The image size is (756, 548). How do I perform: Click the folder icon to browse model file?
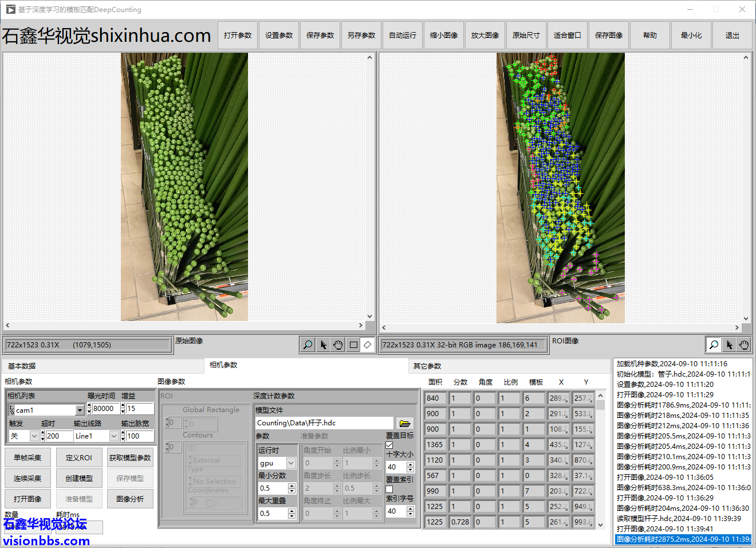[405, 423]
